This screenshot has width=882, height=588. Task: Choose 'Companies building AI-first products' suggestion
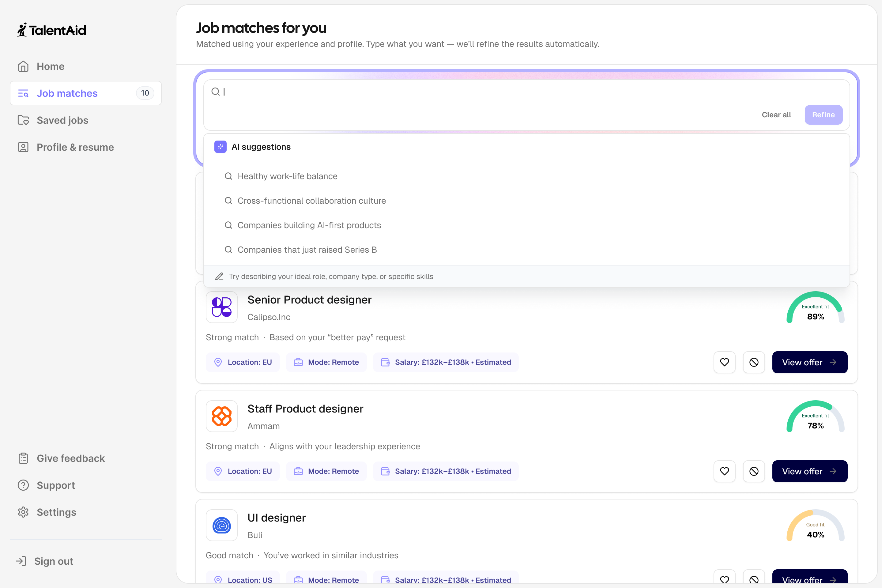pyautogui.click(x=309, y=225)
